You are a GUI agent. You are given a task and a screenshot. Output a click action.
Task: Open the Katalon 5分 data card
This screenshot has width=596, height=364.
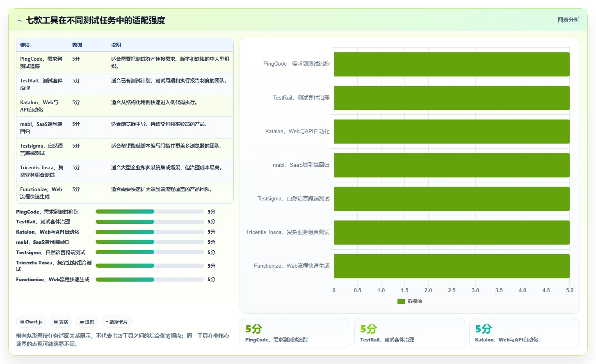pos(524,333)
